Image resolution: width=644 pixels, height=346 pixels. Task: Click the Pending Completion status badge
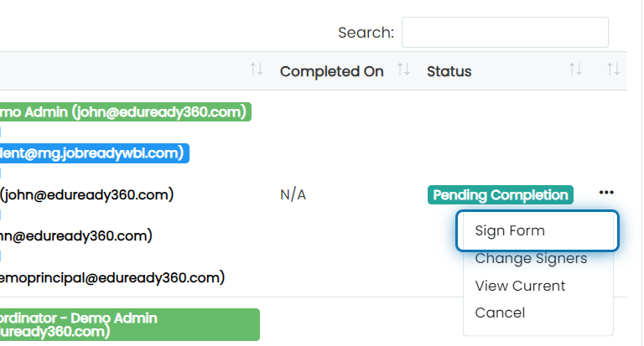pos(501,195)
